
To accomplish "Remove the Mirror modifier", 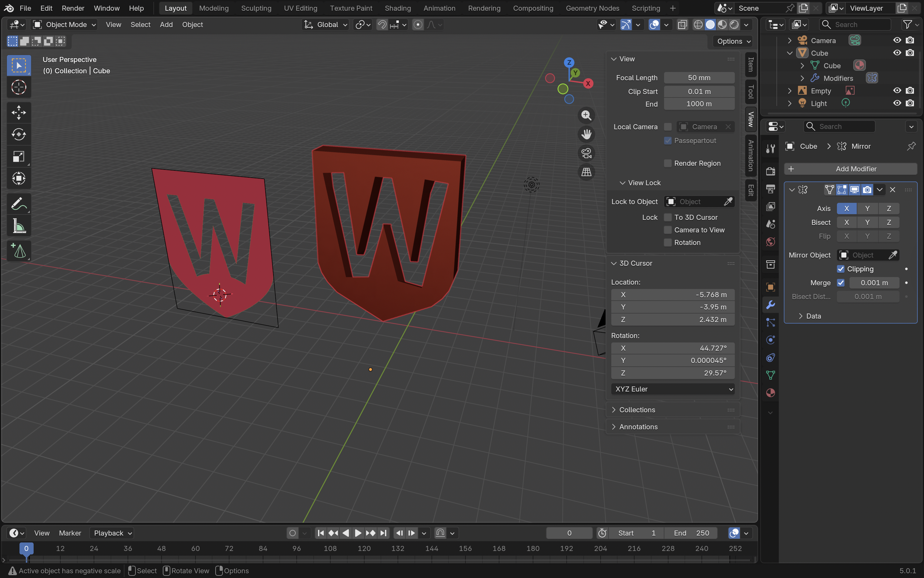I will point(892,190).
